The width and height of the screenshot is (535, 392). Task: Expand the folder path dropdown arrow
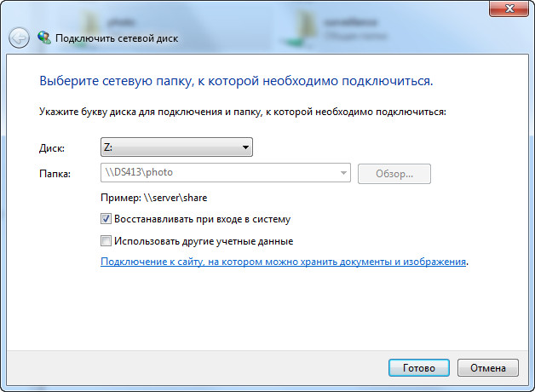(343, 173)
